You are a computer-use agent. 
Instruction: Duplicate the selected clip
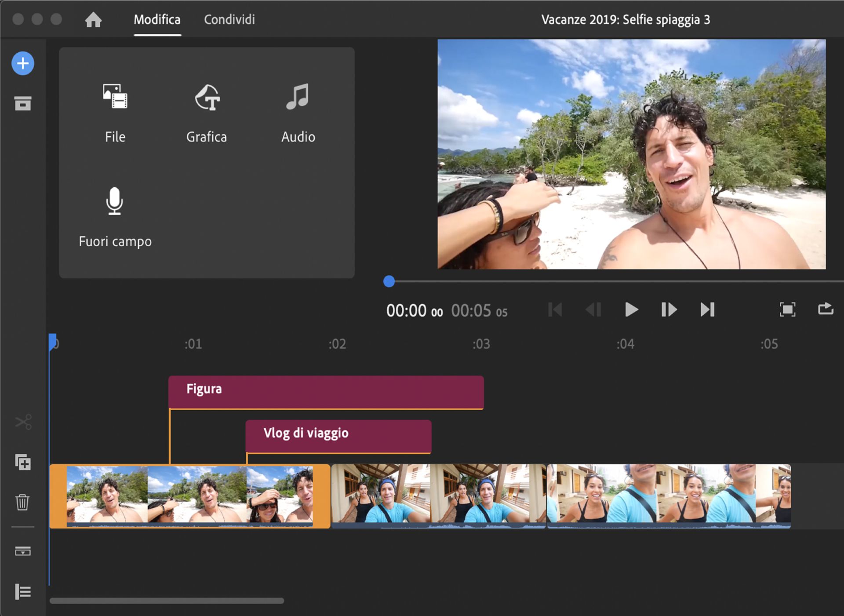pyautogui.click(x=23, y=463)
